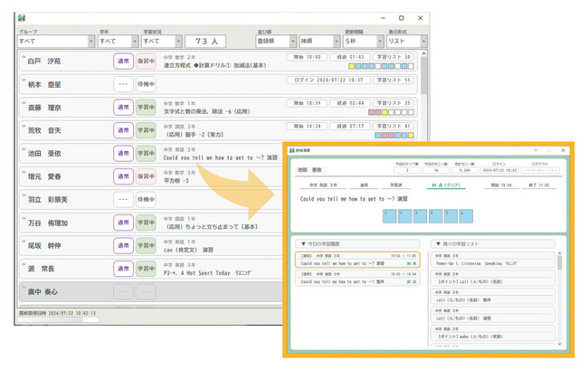Click 開始 10:54 in detail window
This screenshot has width=588, height=370.
tap(501, 185)
